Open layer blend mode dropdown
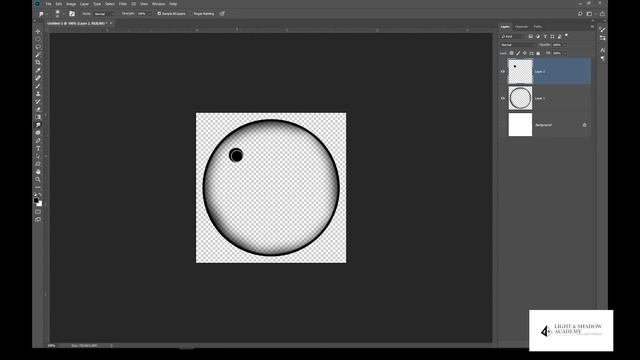640x360 pixels. pyautogui.click(x=518, y=44)
